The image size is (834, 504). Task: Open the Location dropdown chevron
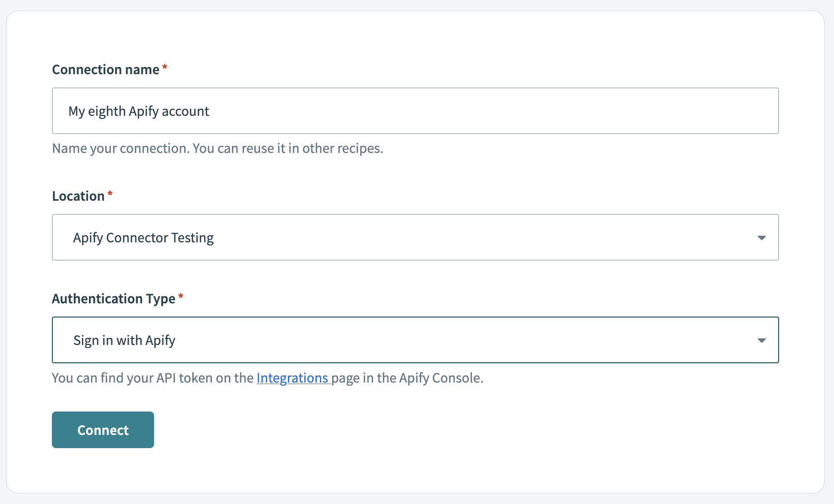point(761,237)
